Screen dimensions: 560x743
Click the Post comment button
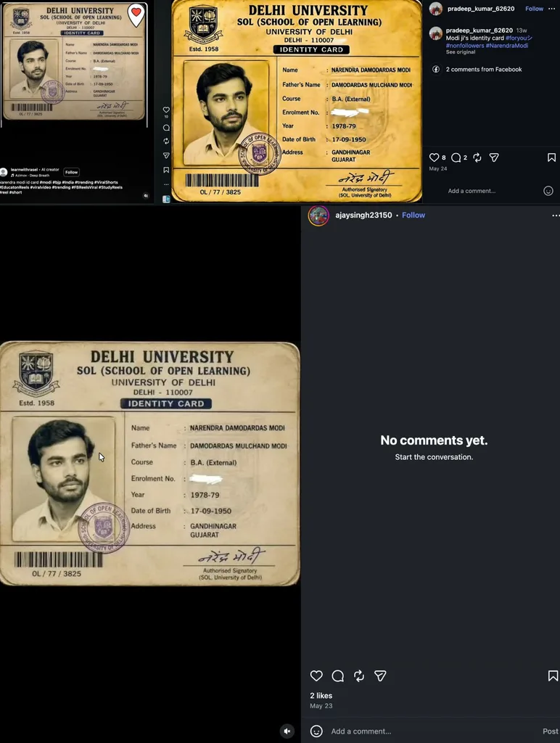[550, 731]
